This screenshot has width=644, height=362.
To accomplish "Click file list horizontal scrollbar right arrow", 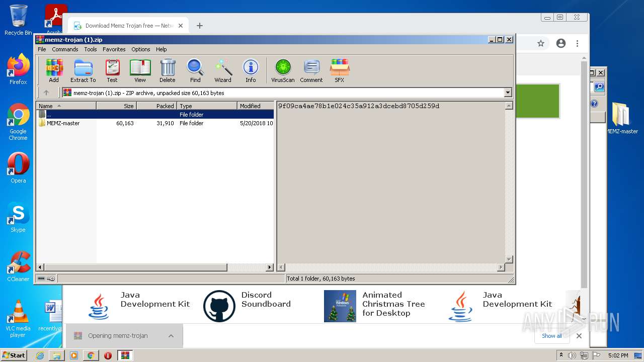I will point(270,267).
